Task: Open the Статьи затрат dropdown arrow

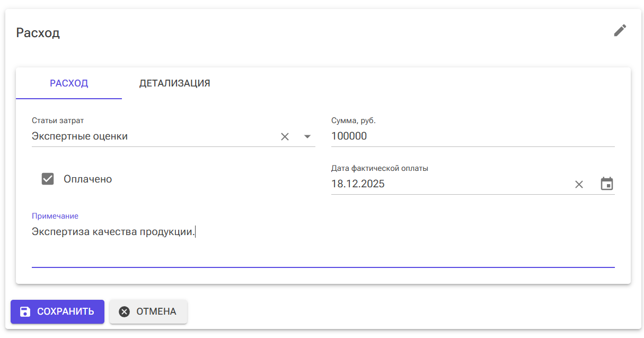Action: click(307, 137)
